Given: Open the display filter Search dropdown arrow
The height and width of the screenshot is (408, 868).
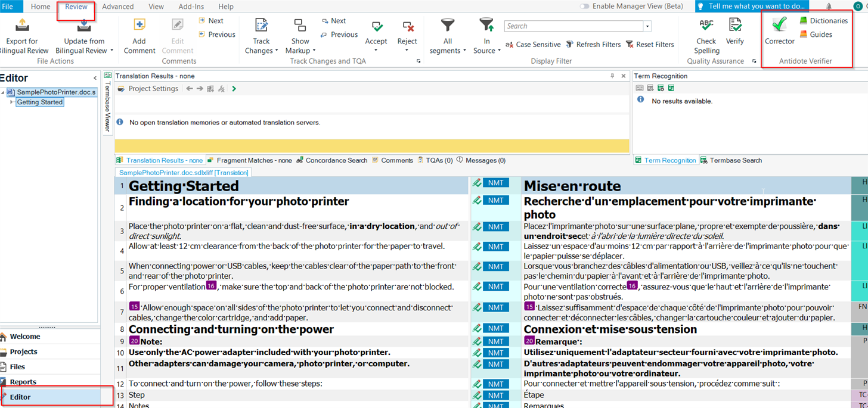Looking at the screenshot, I should pos(647,26).
